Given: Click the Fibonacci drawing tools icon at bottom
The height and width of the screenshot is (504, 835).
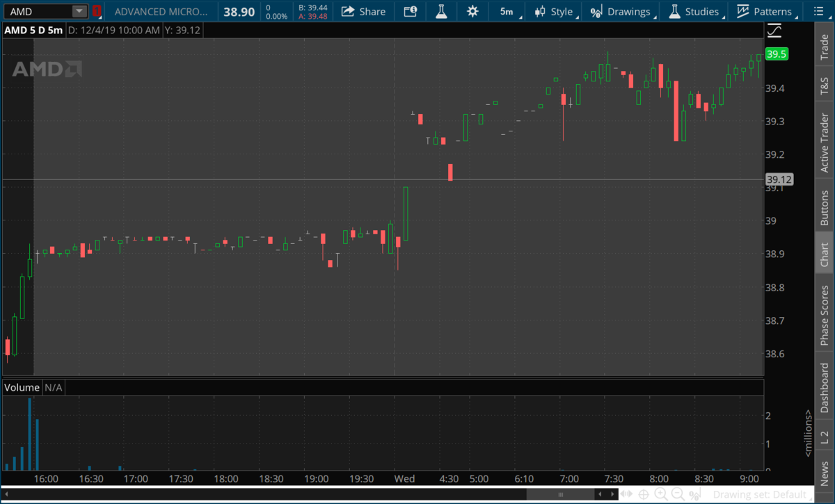Looking at the screenshot, I should tap(693, 494).
